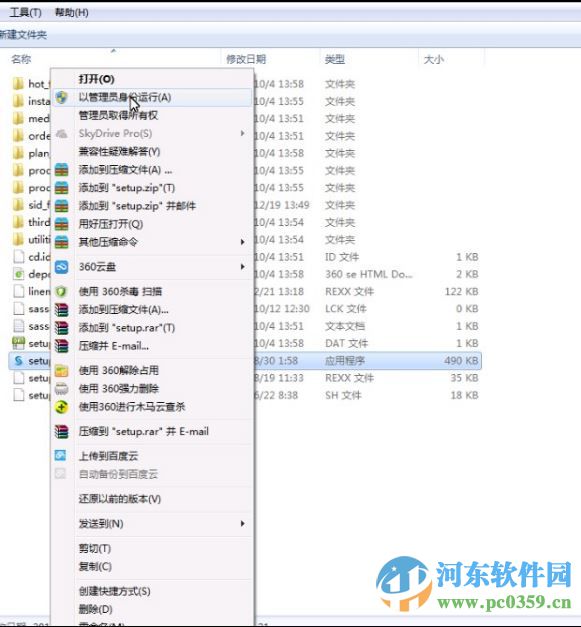Click the WinRAR icon beside 压缩并 E-mail...
The height and width of the screenshot is (627, 581).
(x=61, y=346)
